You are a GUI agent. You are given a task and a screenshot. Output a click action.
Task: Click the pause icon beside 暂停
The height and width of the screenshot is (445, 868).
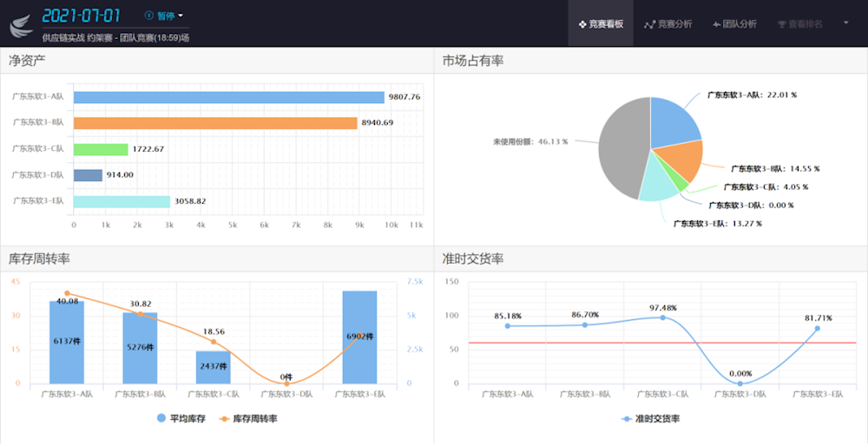148,16
